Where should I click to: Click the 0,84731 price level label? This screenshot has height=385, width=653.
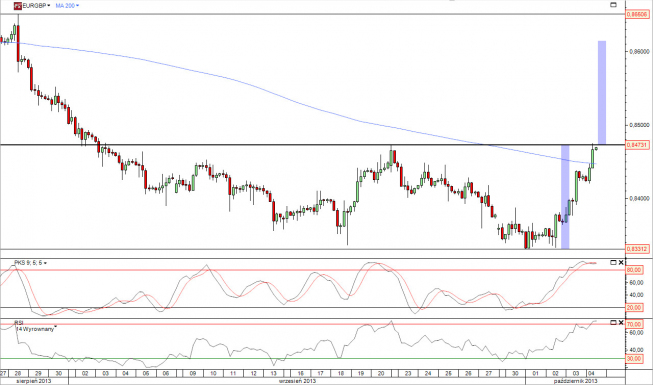tap(638, 145)
